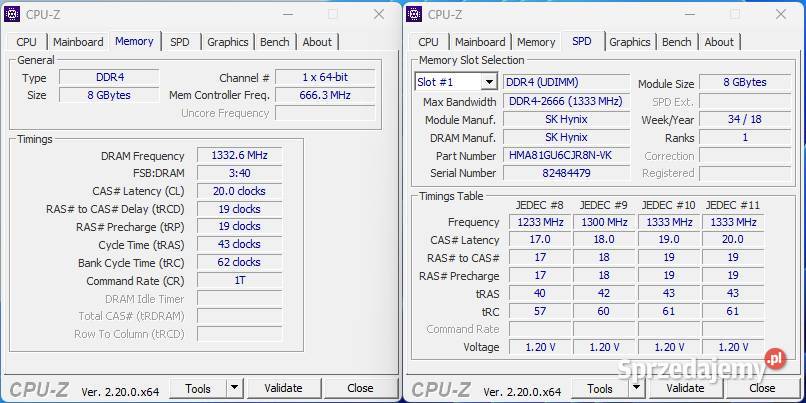
Task: Click the JEDEC #11 column header
Action: tap(733, 205)
